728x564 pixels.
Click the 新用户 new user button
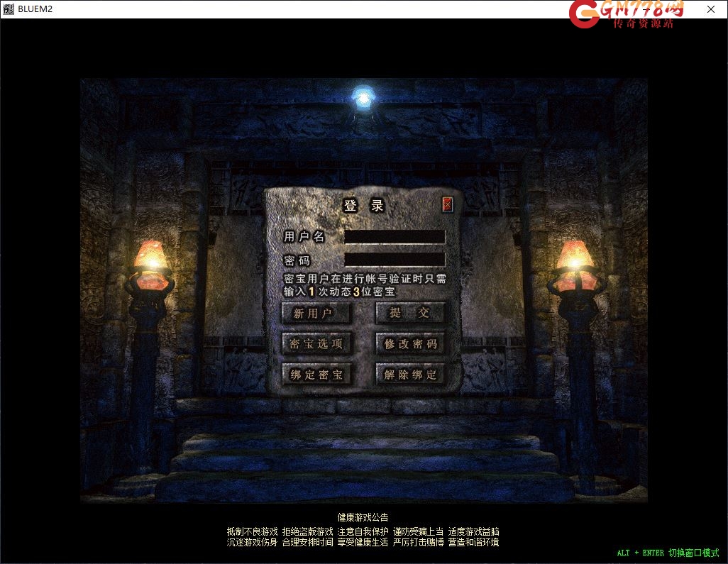pos(316,314)
